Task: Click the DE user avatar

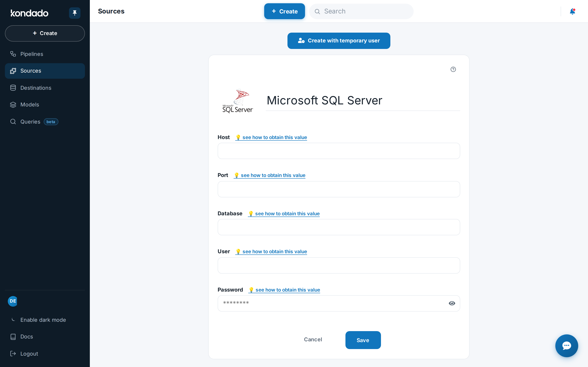Action: point(13,301)
